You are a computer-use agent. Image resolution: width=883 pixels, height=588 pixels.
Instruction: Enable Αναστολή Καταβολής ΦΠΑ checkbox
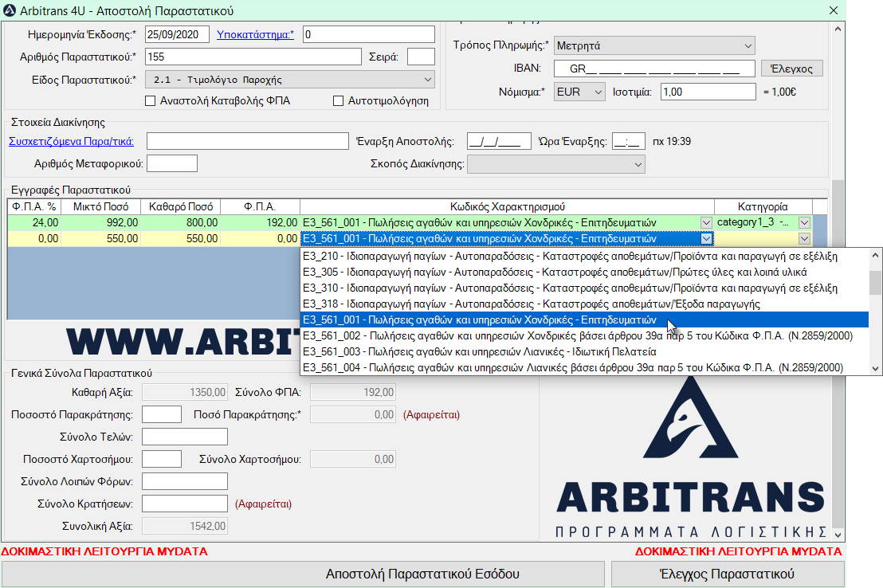coord(151,101)
